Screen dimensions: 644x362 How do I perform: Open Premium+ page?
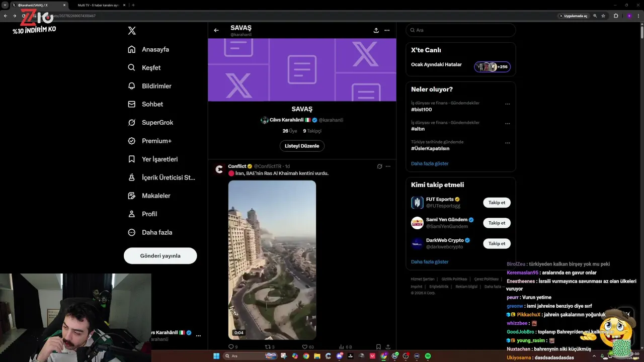[149, 141]
